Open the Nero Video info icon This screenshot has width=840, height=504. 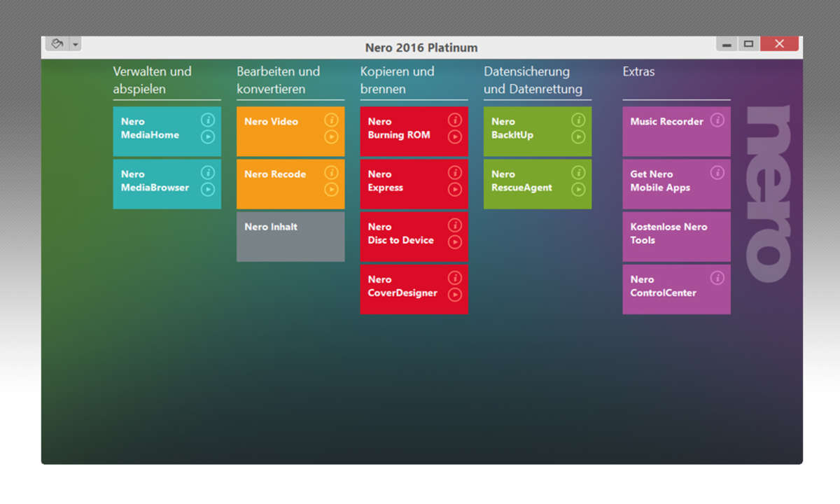coord(331,120)
